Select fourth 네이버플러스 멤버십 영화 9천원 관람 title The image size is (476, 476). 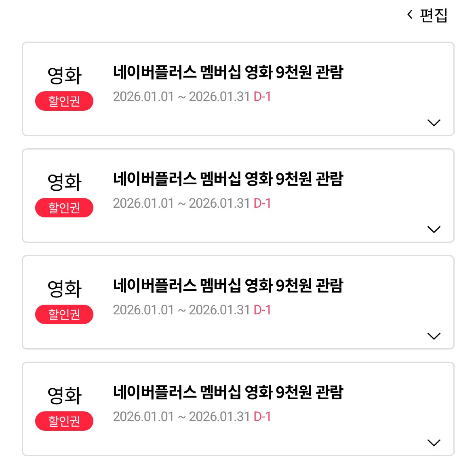pos(228,392)
